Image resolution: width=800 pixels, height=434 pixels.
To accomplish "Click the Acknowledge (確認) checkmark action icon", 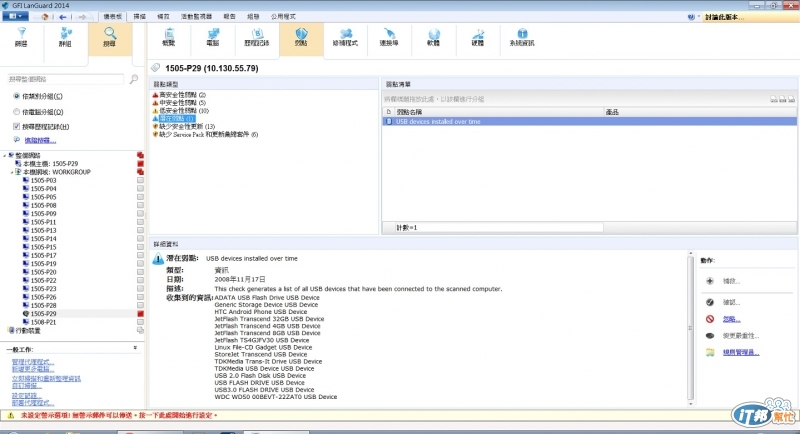I will [x=710, y=302].
